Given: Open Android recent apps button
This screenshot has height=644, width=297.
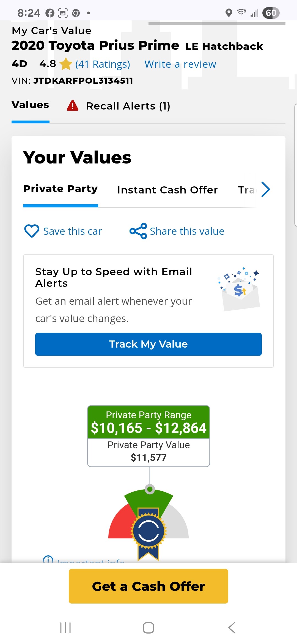Looking at the screenshot, I should tap(65, 628).
